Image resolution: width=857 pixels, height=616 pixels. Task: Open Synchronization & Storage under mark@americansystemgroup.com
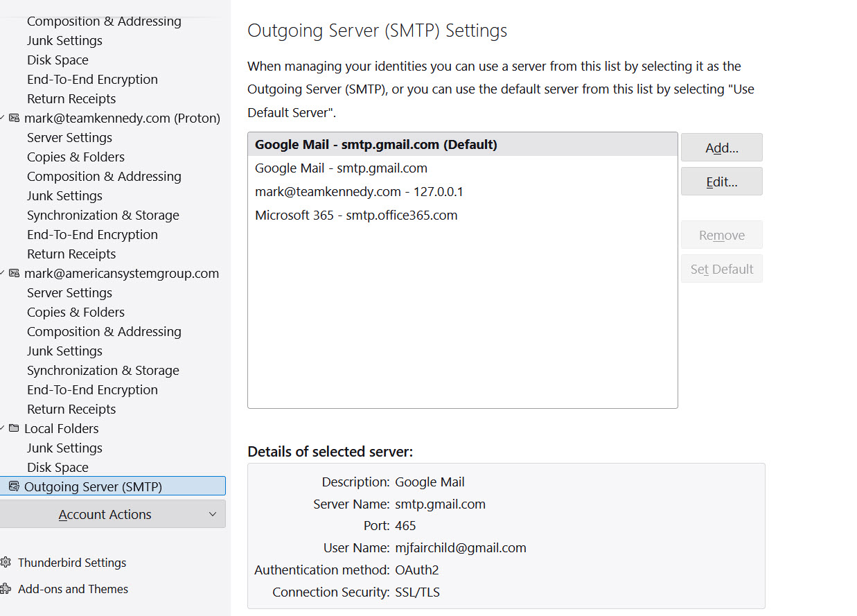pos(103,370)
